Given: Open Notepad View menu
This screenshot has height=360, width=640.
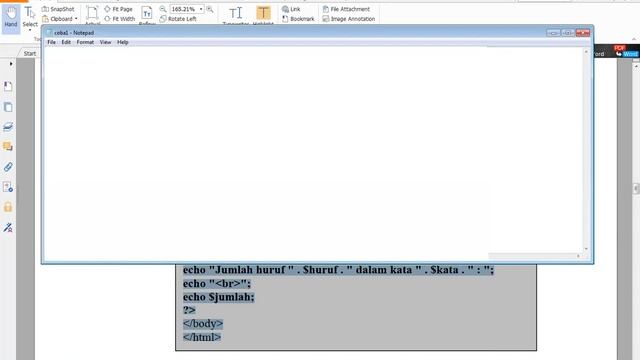Looking at the screenshot, I should point(105,42).
